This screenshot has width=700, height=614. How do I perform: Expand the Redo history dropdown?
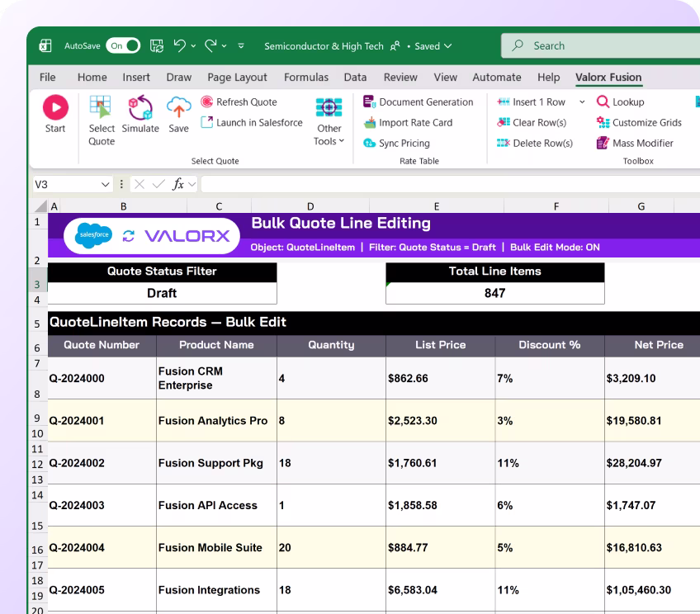pos(224,46)
